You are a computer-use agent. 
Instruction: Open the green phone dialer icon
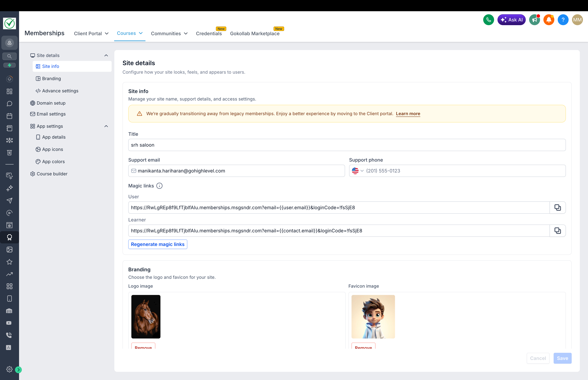click(488, 20)
